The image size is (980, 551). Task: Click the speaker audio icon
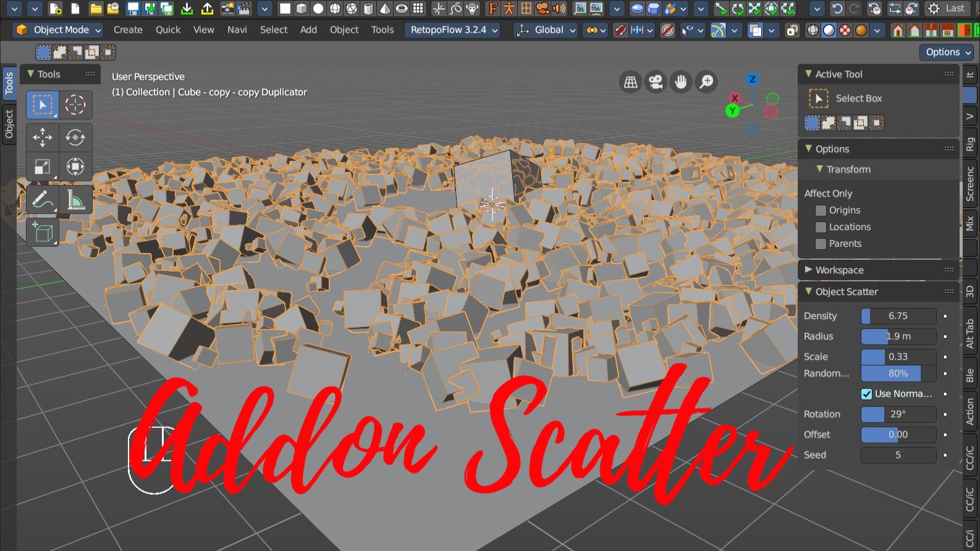point(559,9)
